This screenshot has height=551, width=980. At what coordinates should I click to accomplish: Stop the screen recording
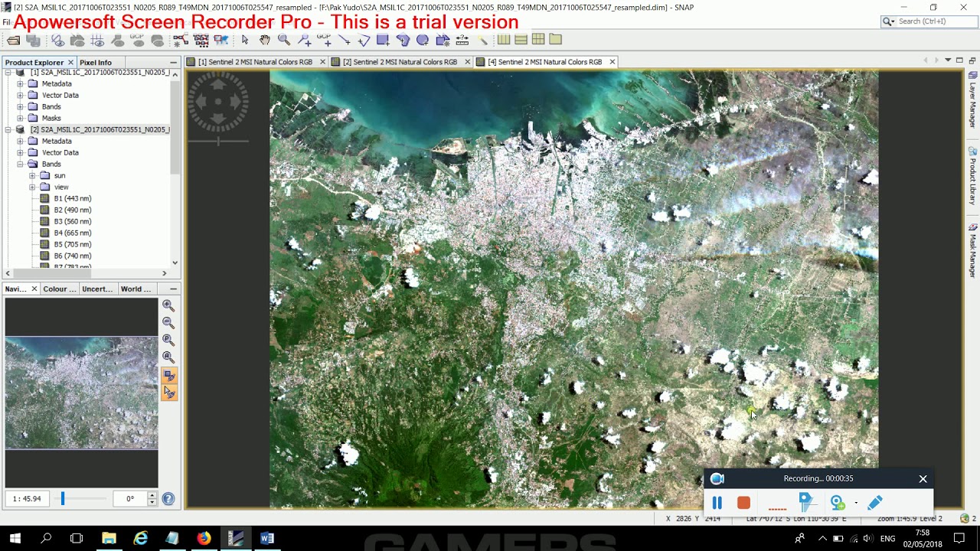pos(743,503)
